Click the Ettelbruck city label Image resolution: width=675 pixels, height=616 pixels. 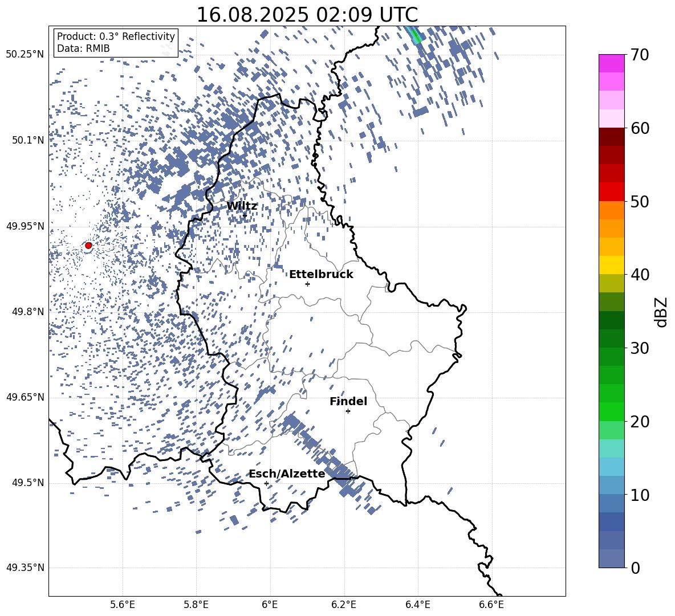pyautogui.click(x=321, y=275)
